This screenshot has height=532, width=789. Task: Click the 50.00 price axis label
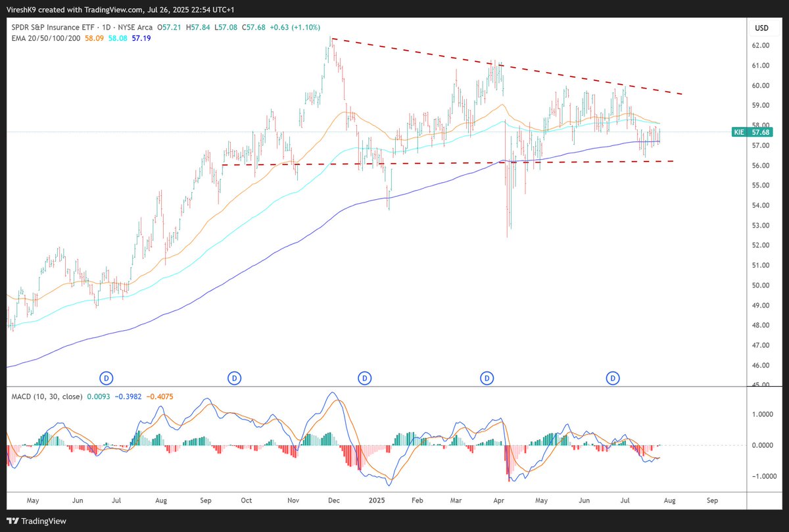pos(761,285)
